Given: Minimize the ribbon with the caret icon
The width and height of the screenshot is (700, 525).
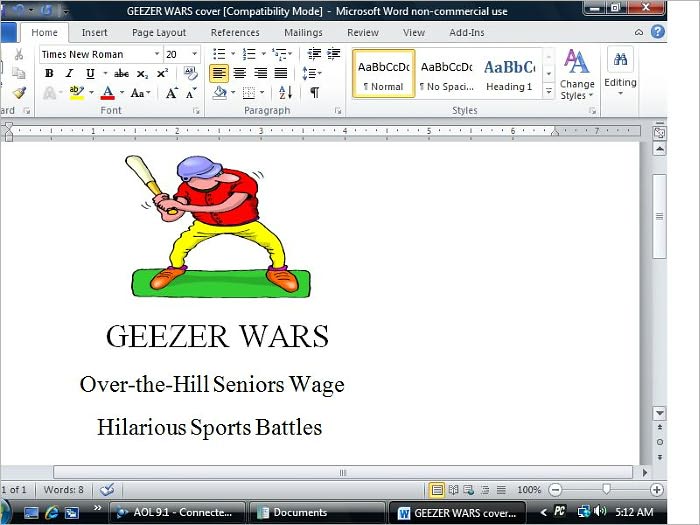Looking at the screenshot, I should tap(639, 32).
